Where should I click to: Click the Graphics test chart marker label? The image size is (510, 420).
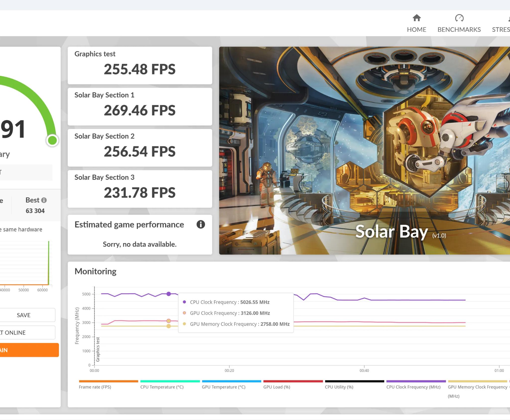pyautogui.click(x=98, y=349)
